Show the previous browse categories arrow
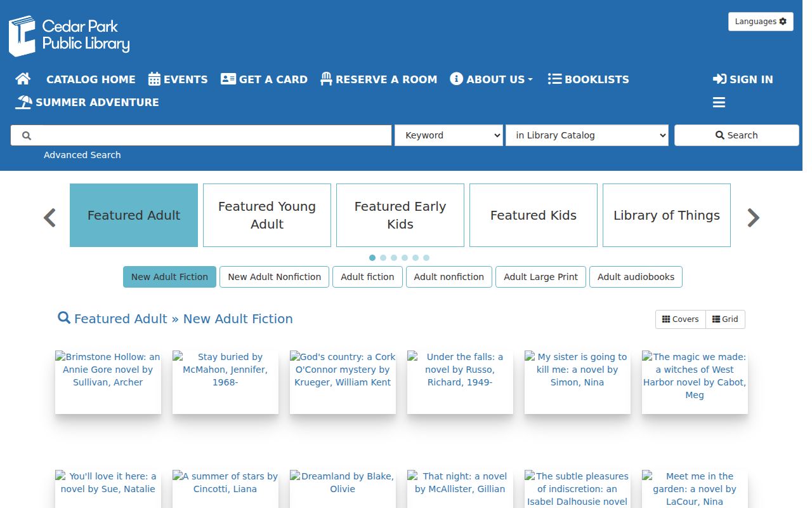The image size is (812, 508). point(49,218)
